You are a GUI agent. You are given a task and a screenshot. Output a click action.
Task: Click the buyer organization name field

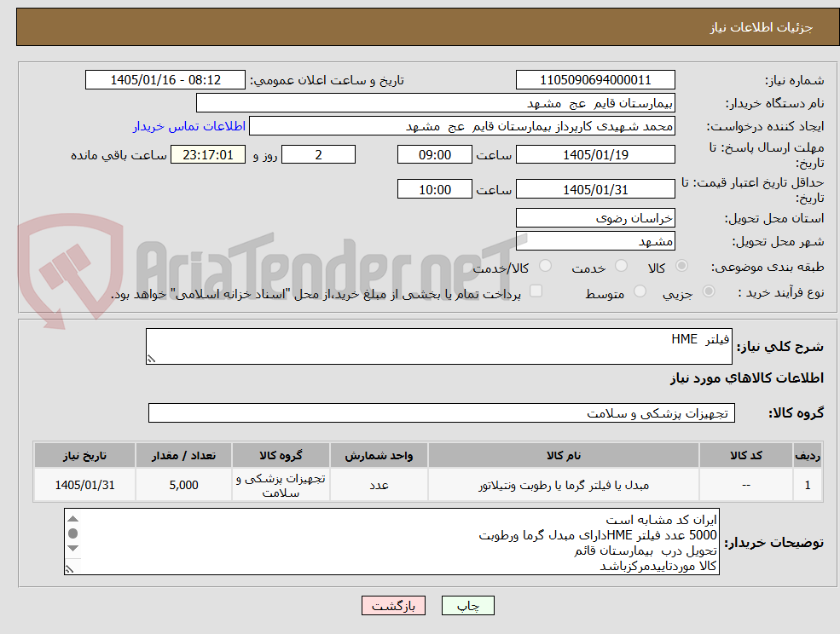pyautogui.click(x=436, y=103)
